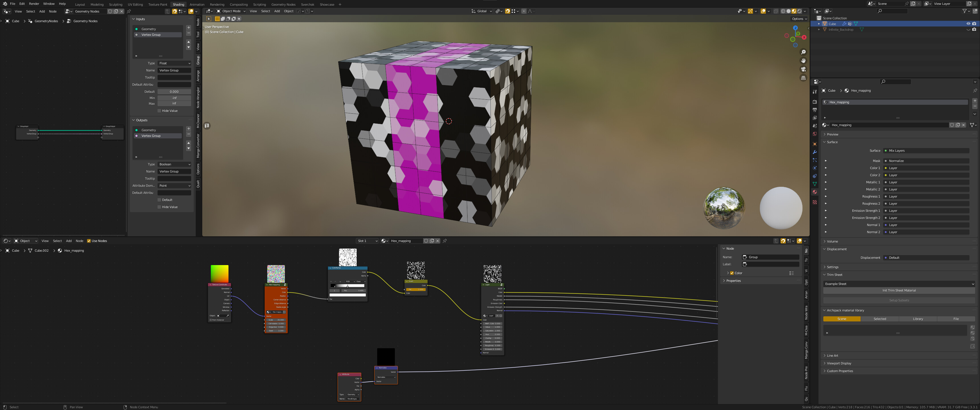
Task: Open the Rendering menu
Action: point(217,4)
